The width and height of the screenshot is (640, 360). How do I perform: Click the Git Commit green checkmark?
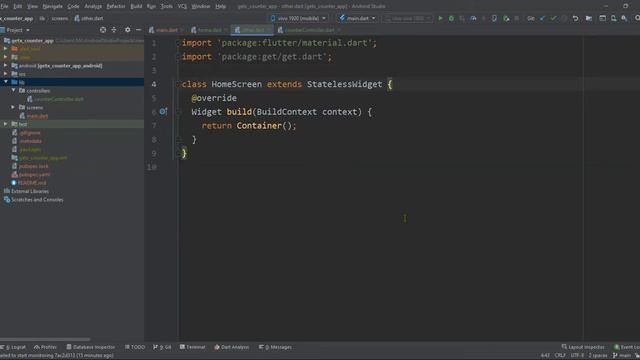(553, 18)
